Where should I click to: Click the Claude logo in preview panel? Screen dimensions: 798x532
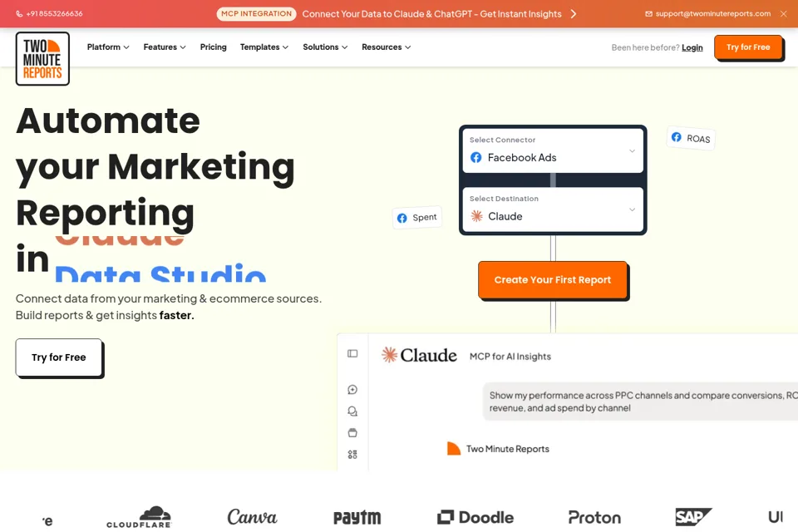point(419,355)
